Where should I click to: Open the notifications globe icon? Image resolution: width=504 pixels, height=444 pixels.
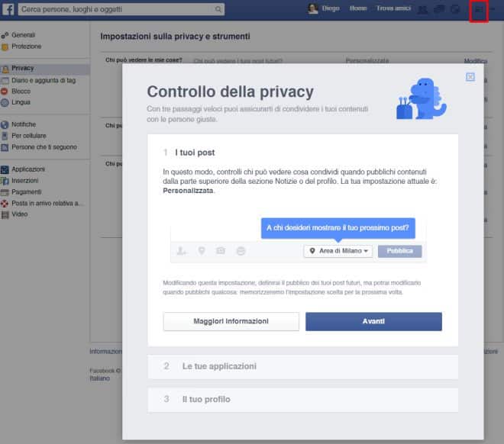455,9
